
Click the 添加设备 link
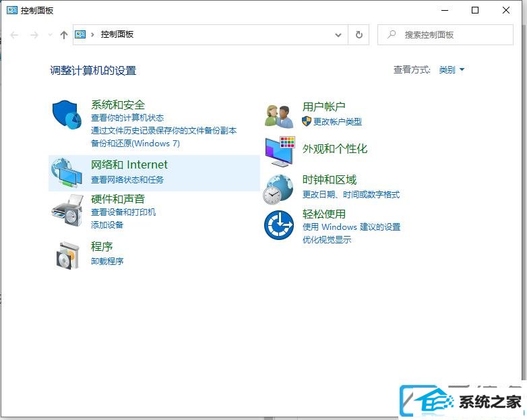[x=107, y=224]
